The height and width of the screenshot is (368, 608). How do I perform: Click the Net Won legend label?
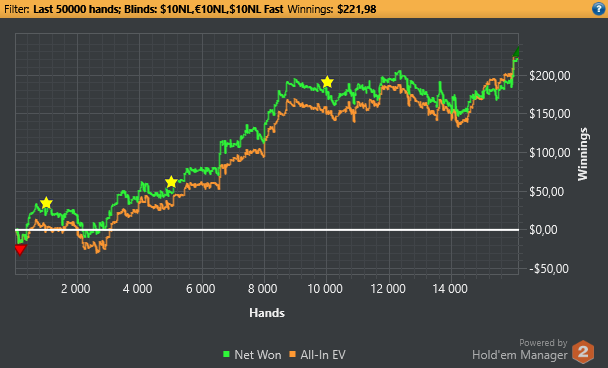click(x=257, y=354)
